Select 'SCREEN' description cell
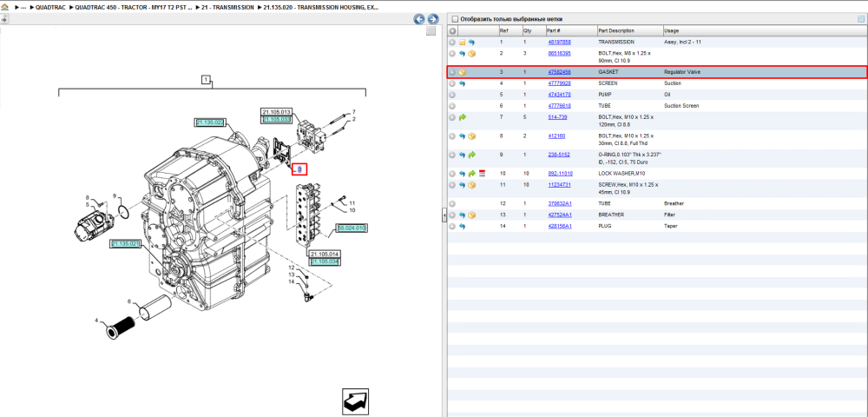The width and height of the screenshot is (868, 417). (x=608, y=83)
